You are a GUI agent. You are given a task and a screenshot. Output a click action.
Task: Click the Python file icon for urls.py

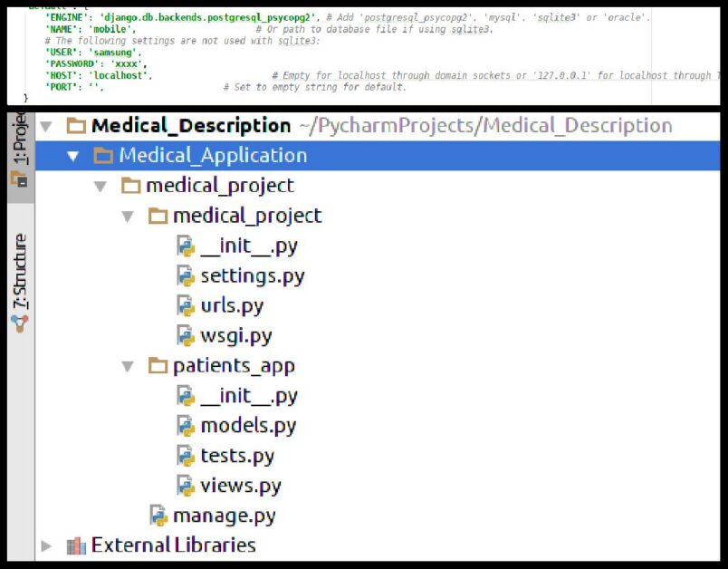186,305
